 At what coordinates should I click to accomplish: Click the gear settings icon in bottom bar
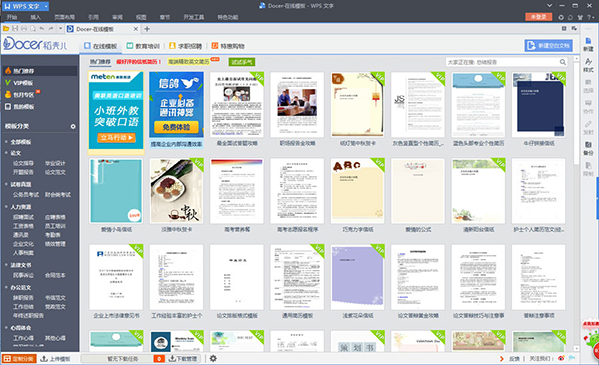click(213, 359)
